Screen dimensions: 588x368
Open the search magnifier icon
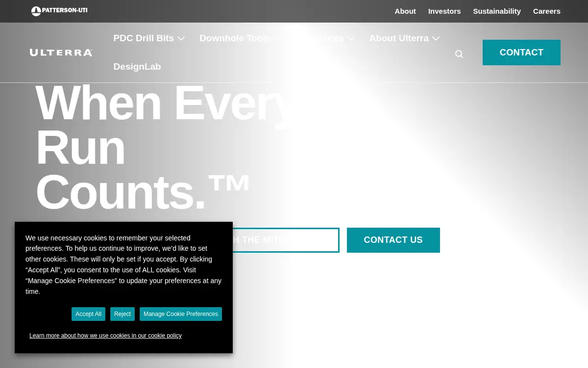point(459,54)
